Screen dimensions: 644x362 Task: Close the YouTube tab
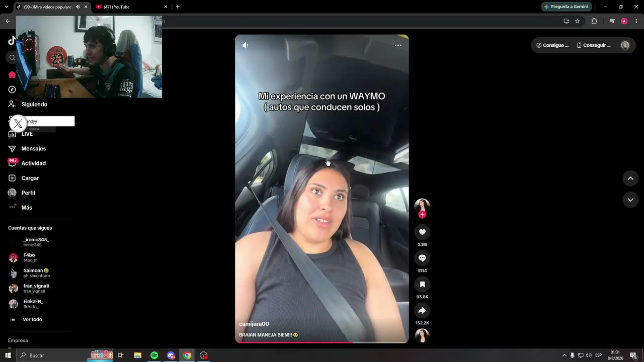coord(166,7)
